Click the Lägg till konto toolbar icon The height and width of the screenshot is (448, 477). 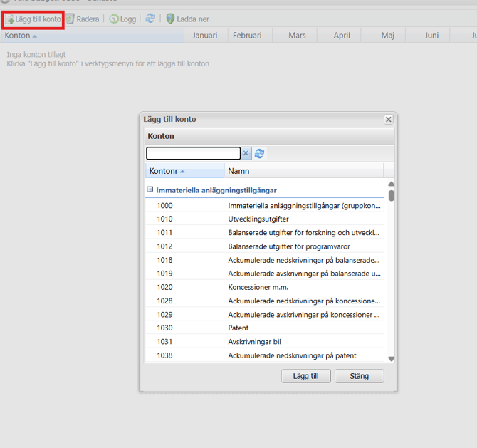[x=10, y=19]
